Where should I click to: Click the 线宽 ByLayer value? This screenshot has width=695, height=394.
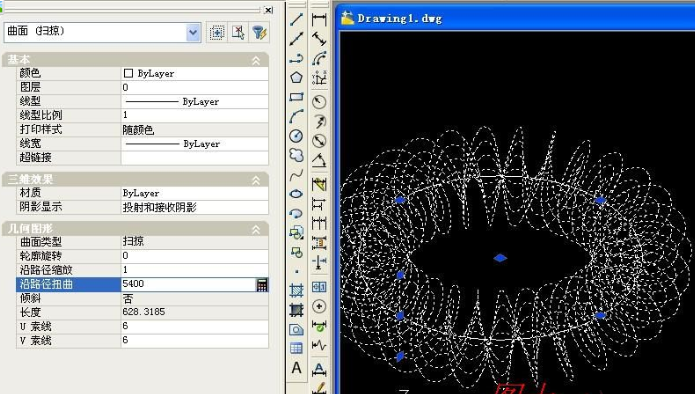(x=195, y=144)
